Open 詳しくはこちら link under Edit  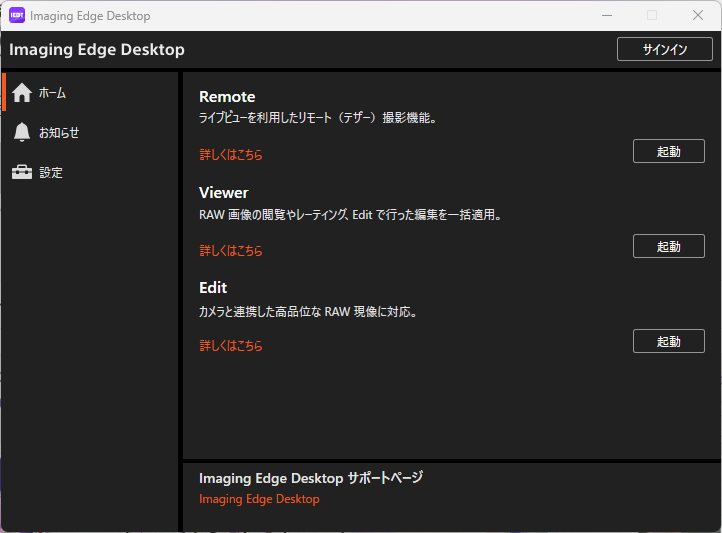click(231, 345)
